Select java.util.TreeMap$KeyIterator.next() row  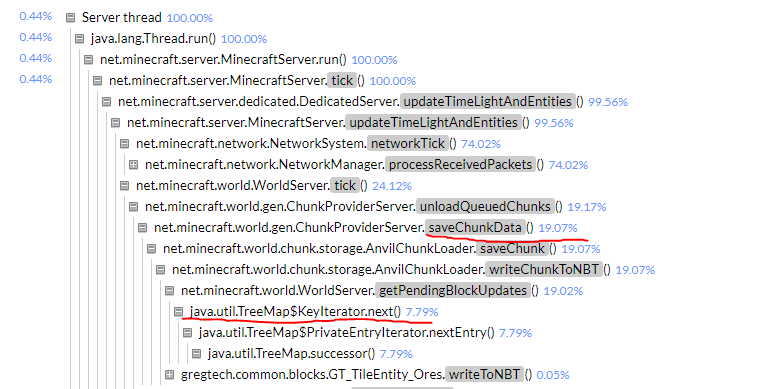coord(295,312)
